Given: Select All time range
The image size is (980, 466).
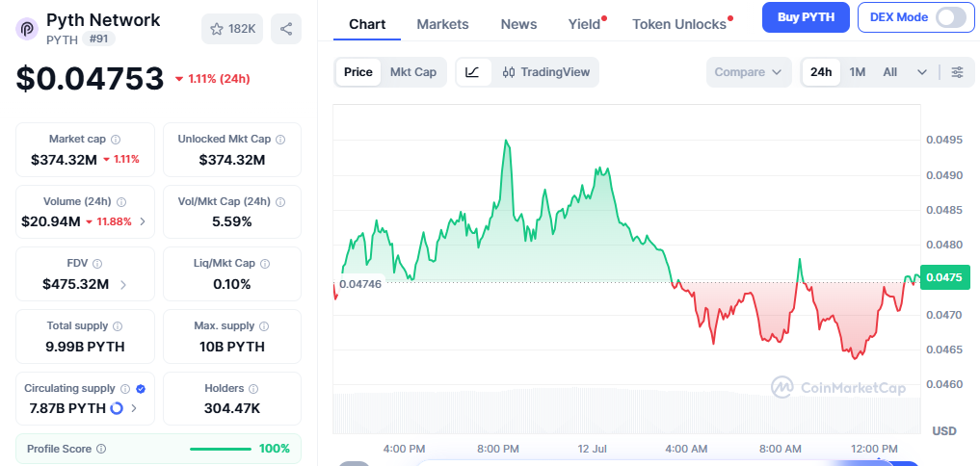Looking at the screenshot, I should pos(890,72).
